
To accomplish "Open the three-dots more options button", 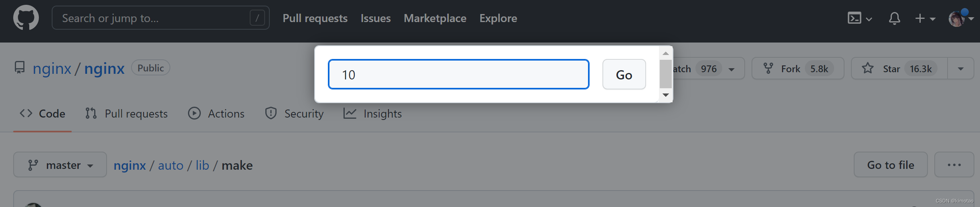I will tap(954, 165).
